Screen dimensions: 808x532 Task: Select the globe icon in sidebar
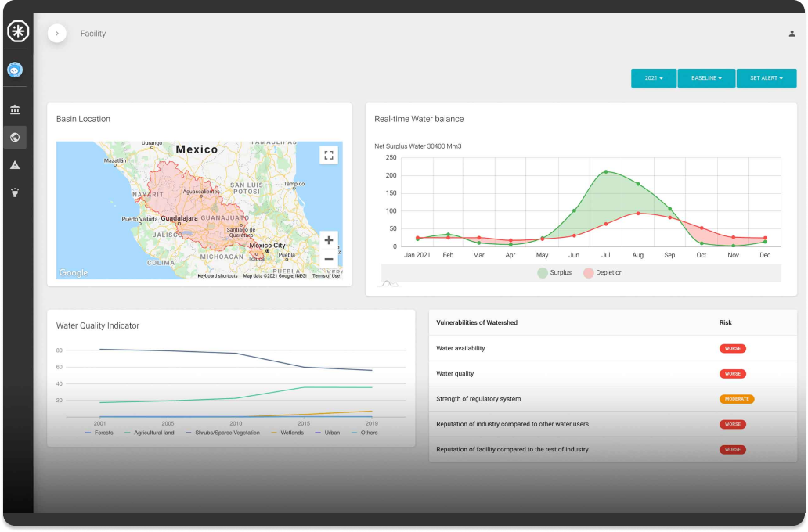click(15, 138)
